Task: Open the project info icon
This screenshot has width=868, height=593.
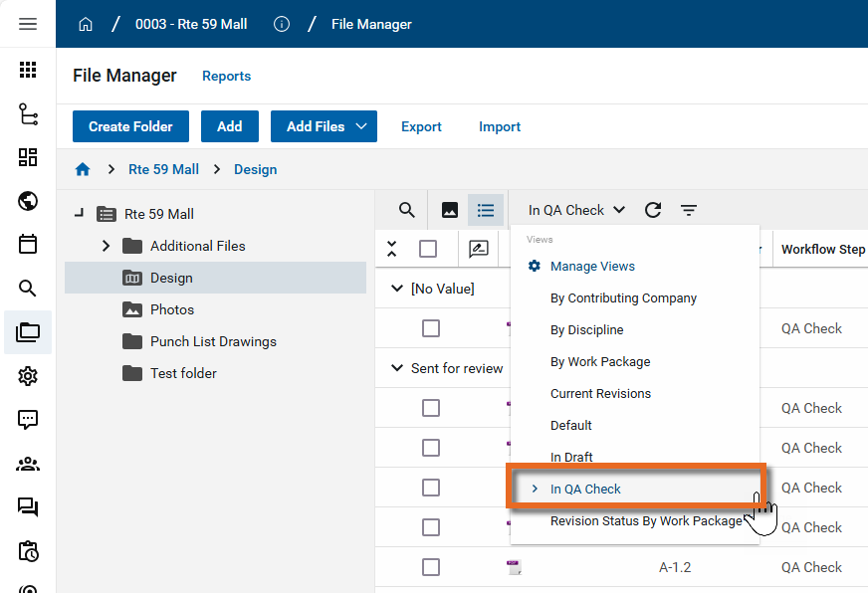Action: tap(282, 24)
